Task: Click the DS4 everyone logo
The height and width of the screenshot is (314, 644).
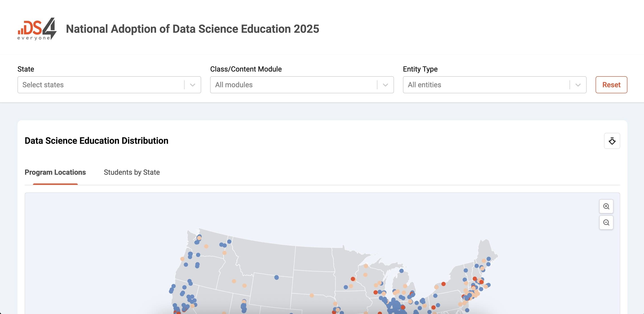Action: (37, 29)
